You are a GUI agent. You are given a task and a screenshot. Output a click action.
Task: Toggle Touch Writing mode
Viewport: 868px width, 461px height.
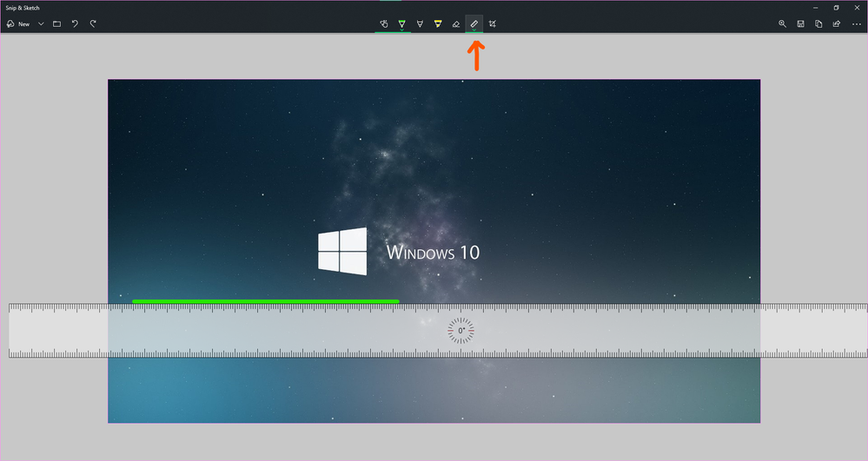[x=384, y=23]
